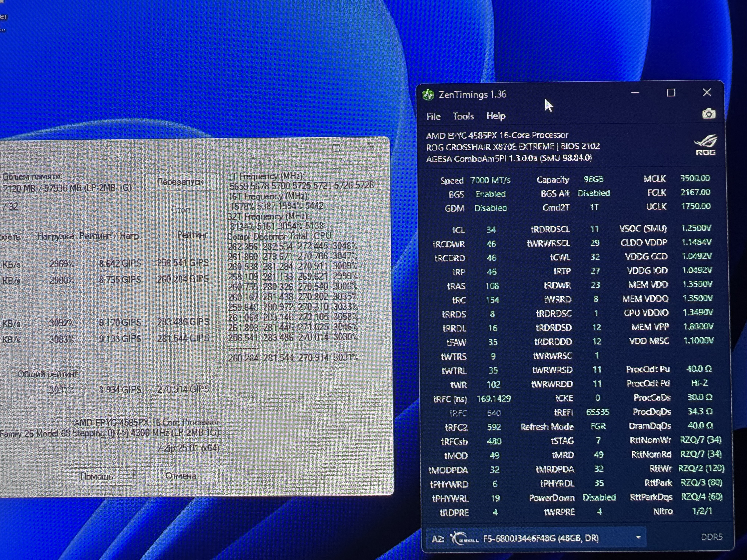Expand the A2 DIMM slot dropdown arrow
The height and width of the screenshot is (560, 747).
[638, 537]
